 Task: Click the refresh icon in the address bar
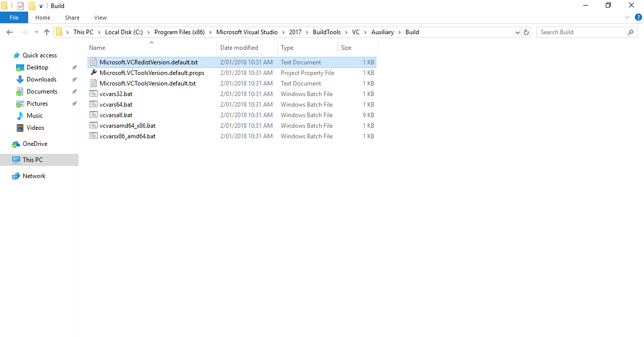click(526, 32)
